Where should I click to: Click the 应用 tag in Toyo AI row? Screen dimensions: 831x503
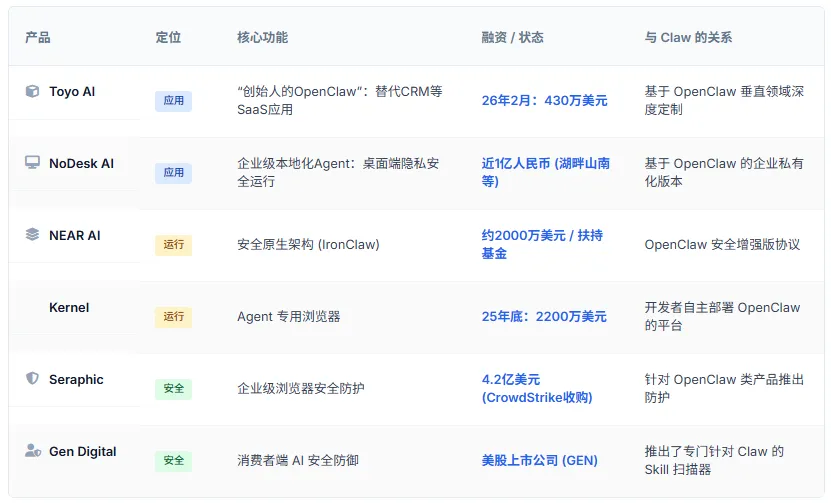[x=173, y=101]
